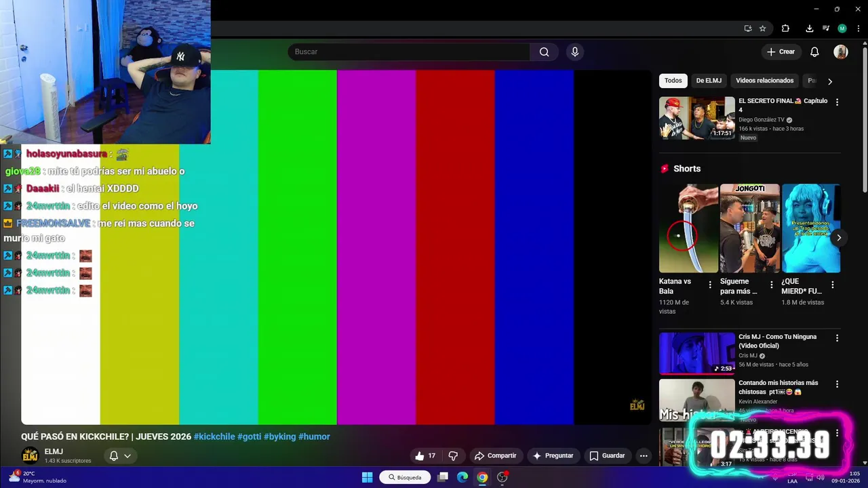Dislike the video with thumbs down

[x=453, y=455]
